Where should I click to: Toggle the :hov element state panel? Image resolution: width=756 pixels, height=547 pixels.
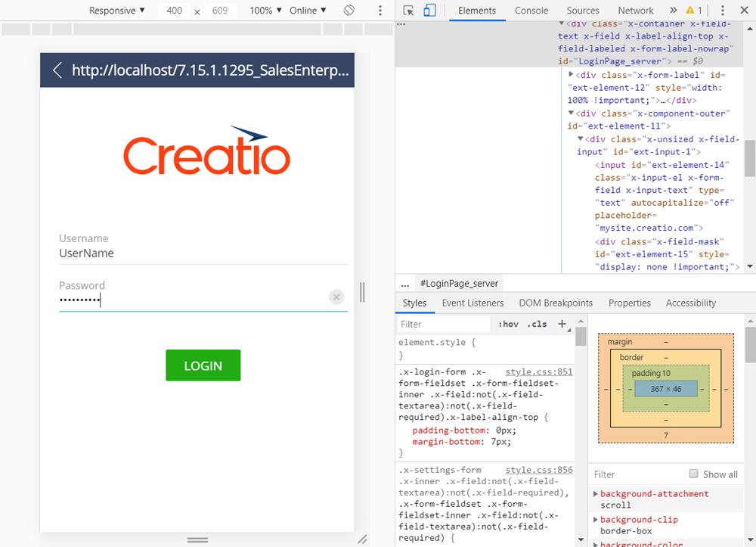click(508, 324)
